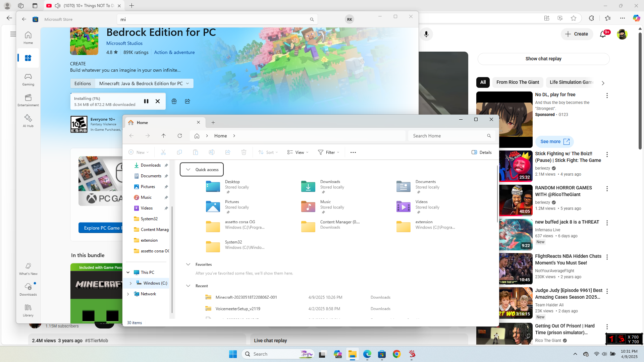Open Gaming section in Microsoft Store sidebar
Screen dimensions: 644x362
tap(28, 79)
